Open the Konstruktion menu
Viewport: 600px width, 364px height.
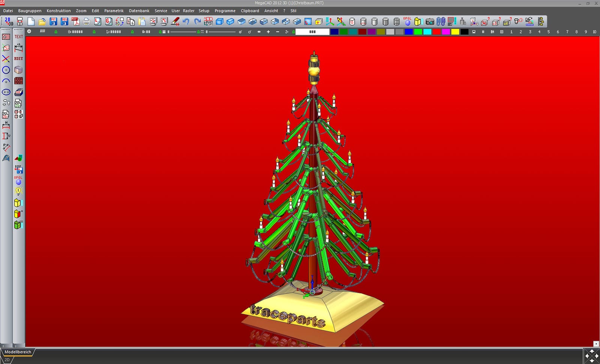58,11
